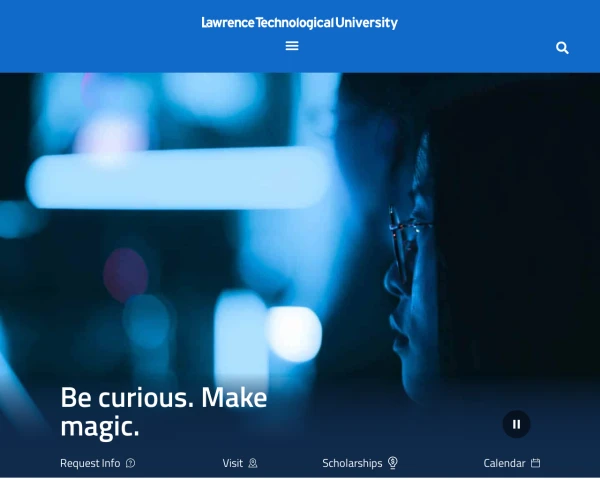Click the word "magic." in the headline

pos(100,427)
